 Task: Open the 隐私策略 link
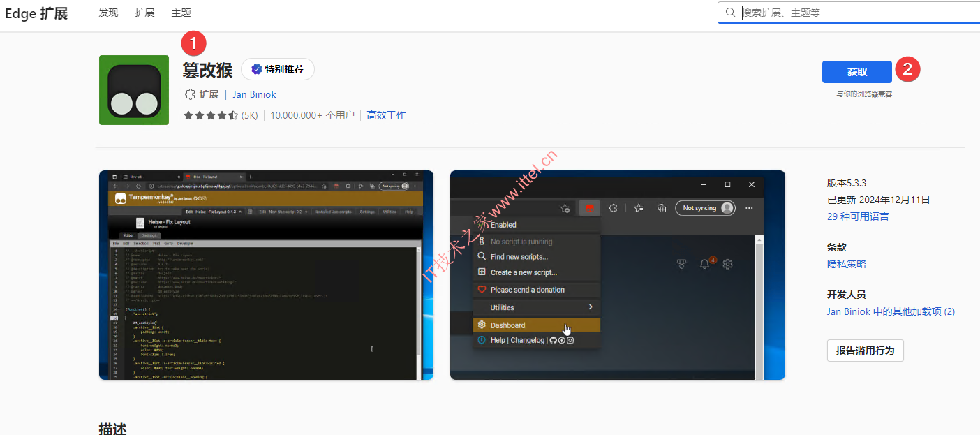pos(847,264)
